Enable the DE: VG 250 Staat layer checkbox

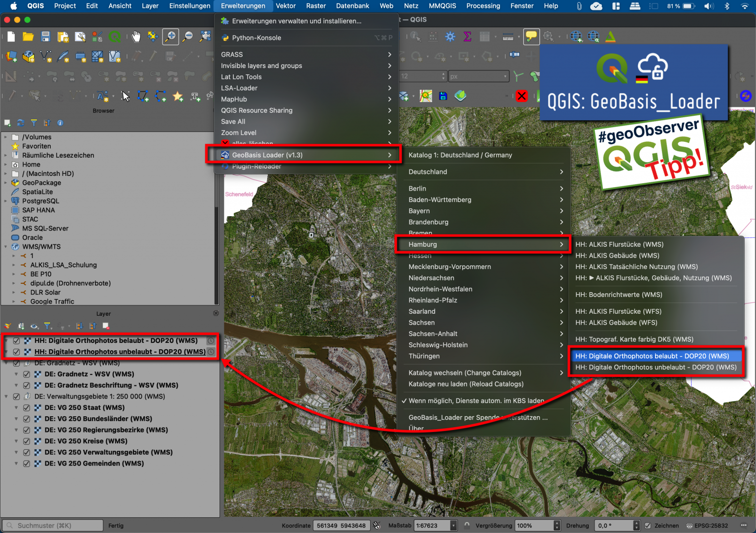pyautogui.click(x=27, y=407)
